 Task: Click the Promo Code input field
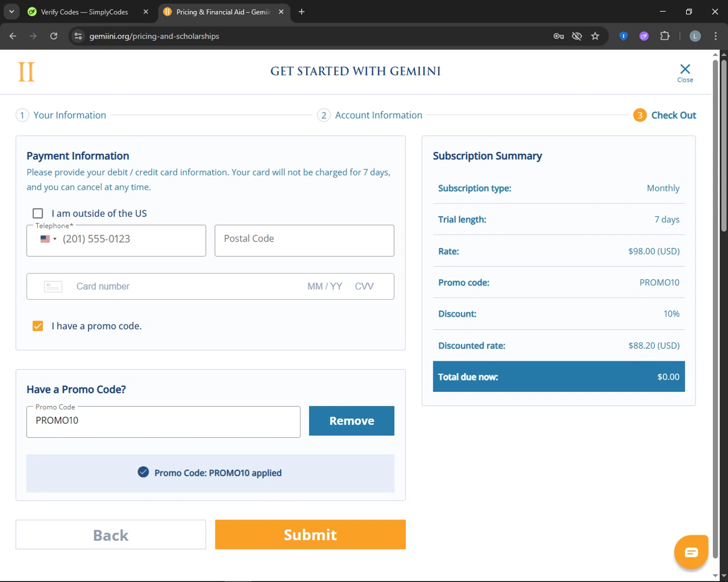tap(164, 422)
